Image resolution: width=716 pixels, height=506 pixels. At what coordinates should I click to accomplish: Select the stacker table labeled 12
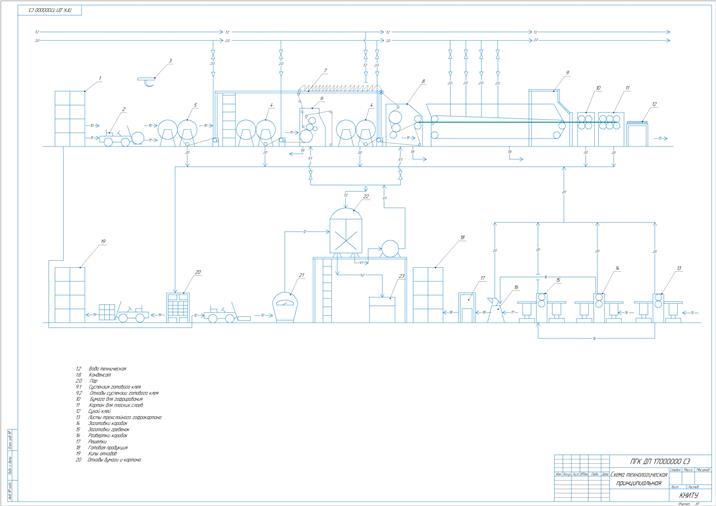tap(637, 134)
